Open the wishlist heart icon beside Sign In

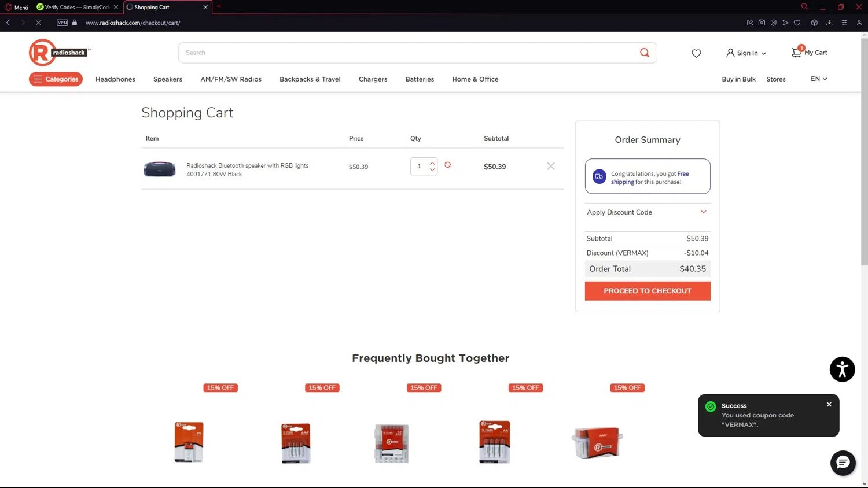click(696, 53)
